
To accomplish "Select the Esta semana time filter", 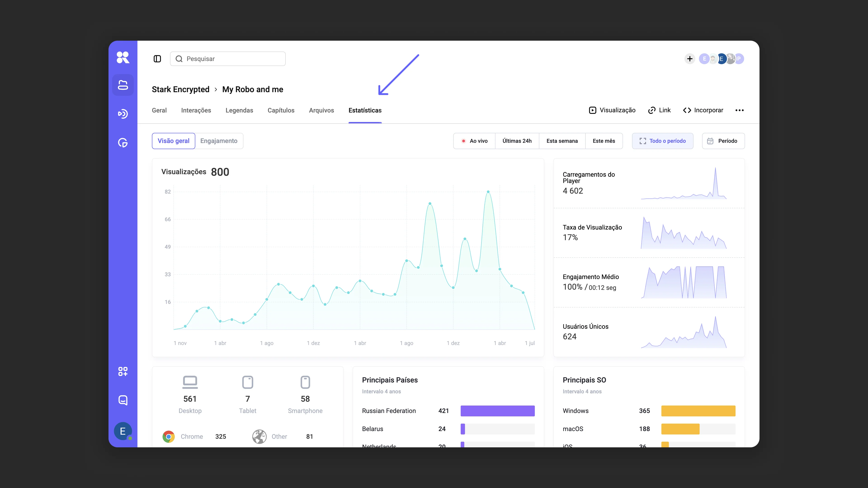I will pyautogui.click(x=562, y=141).
